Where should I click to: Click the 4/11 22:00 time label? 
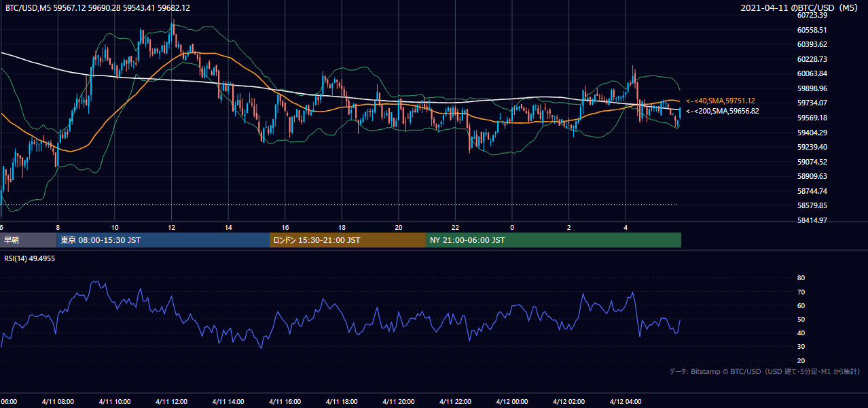(x=455, y=402)
